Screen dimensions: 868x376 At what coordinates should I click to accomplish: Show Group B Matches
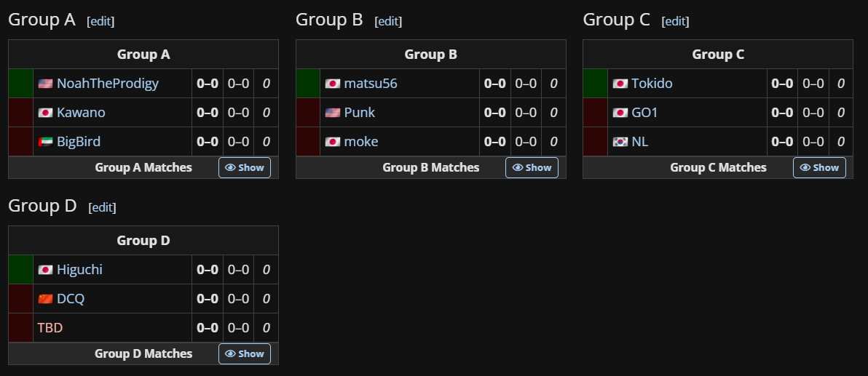pyautogui.click(x=532, y=167)
